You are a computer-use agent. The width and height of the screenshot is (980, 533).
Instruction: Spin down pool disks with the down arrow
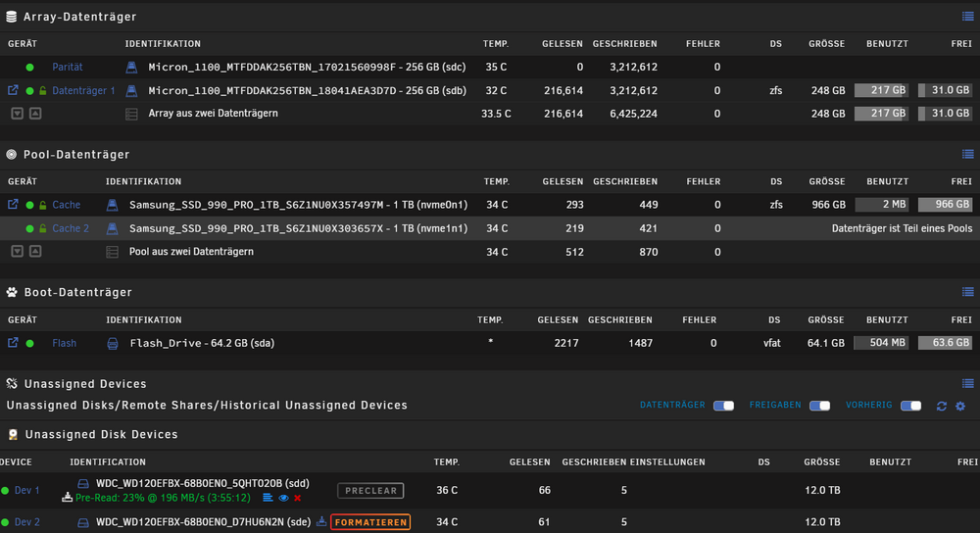tap(17, 251)
